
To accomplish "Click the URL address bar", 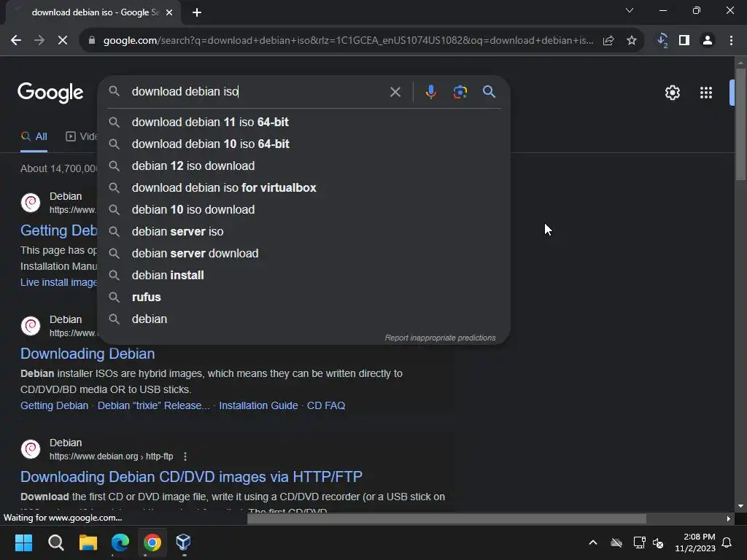I will [348, 41].
